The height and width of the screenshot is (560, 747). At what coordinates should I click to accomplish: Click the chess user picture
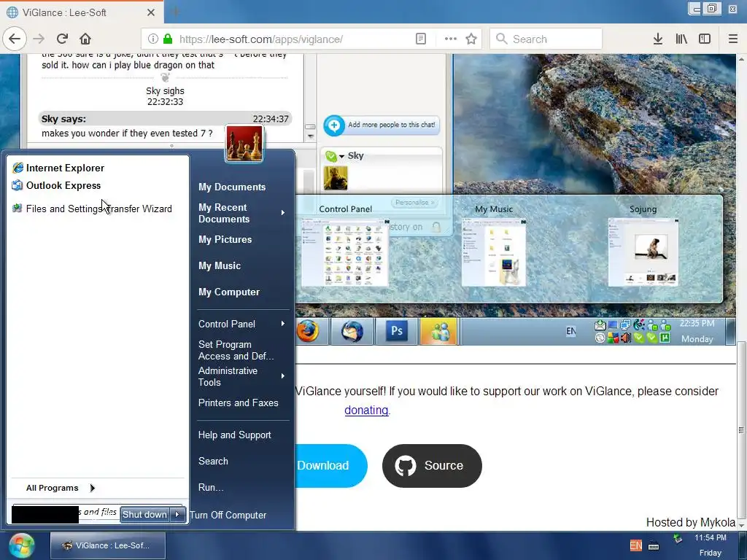[244, 144]
